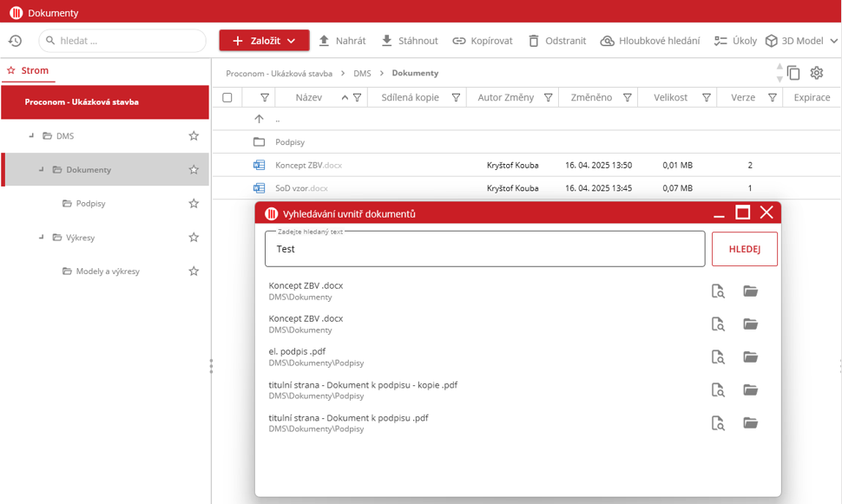Click the Odstranit delete button

tap(556, 41)
